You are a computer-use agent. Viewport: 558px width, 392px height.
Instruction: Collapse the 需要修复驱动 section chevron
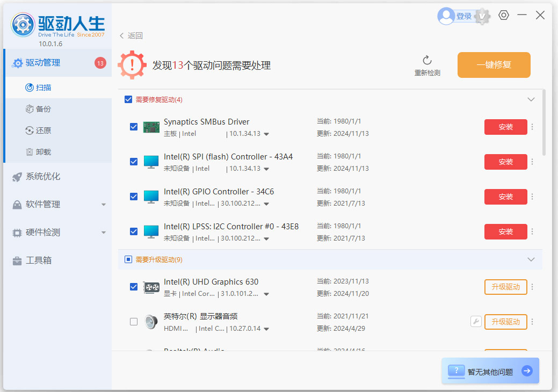pos(531,99)
